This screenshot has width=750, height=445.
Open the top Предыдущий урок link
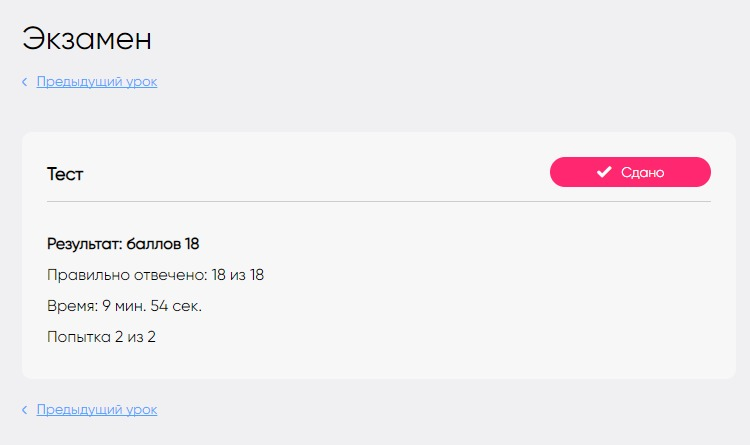(97, 82)
